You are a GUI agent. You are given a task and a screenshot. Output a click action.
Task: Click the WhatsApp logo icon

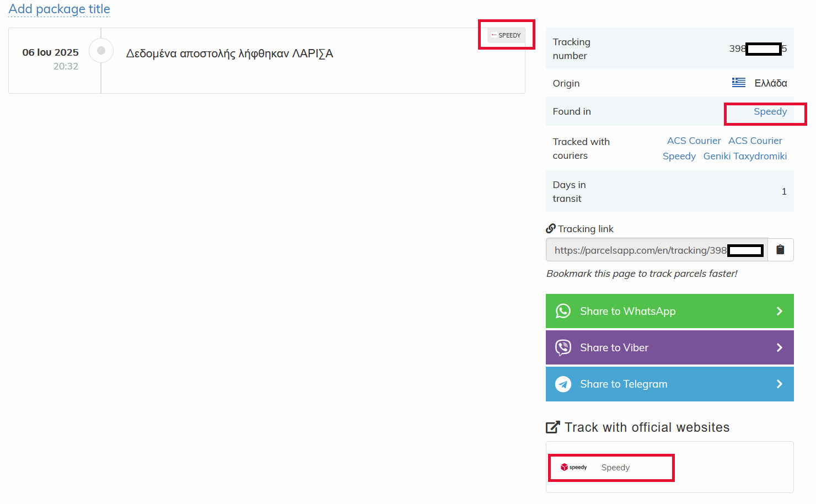(x=563, y=311)
